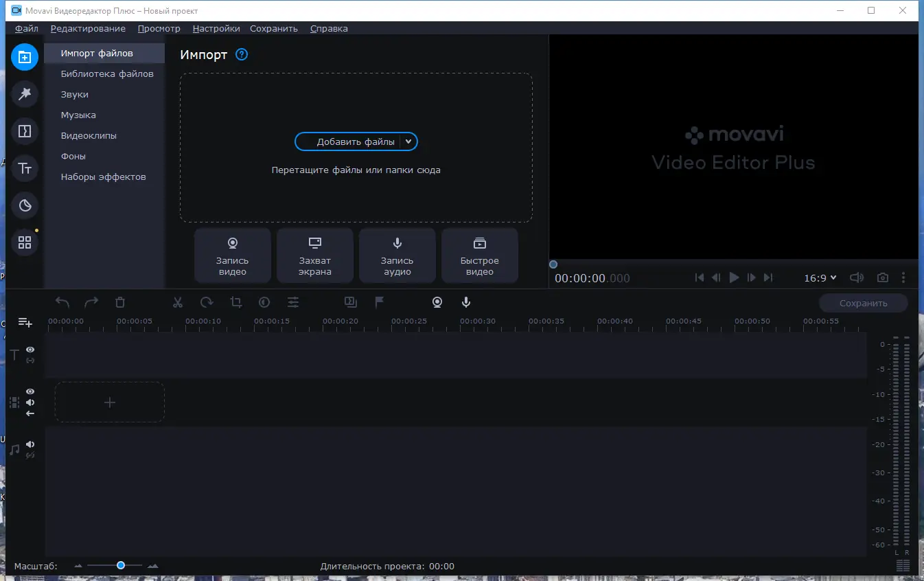Image resolution: width=924 pixels, height=581 pixels.
Task: Select the Фоны category
Action: 104,156
